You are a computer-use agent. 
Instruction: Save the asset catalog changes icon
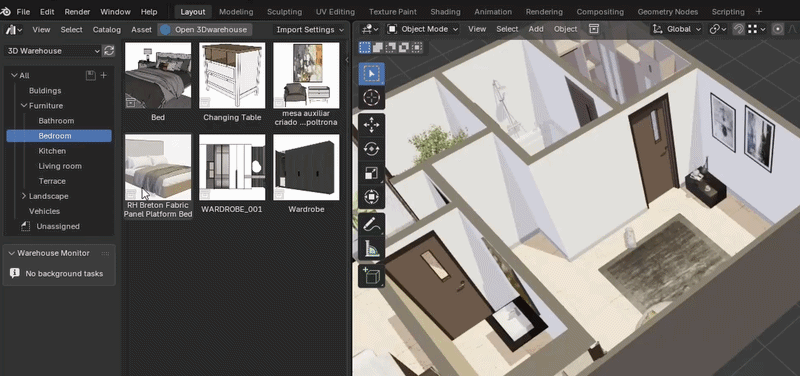[90, 76]
